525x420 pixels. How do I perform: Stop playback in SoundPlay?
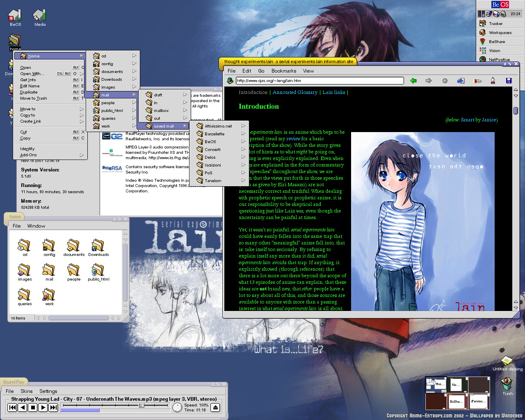33,407
